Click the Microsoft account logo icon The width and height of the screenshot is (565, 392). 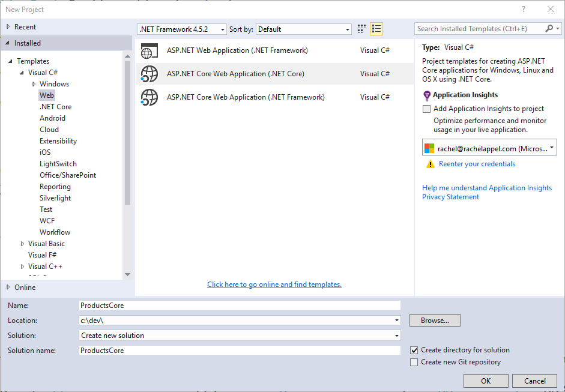429,148
